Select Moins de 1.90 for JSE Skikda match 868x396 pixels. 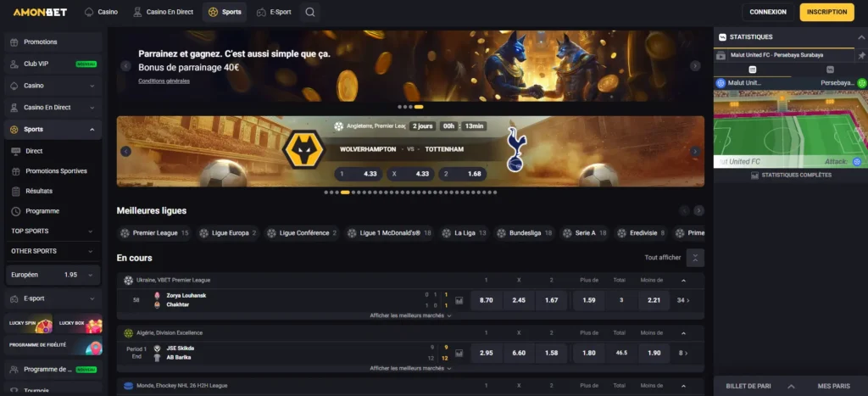point(654,353)
